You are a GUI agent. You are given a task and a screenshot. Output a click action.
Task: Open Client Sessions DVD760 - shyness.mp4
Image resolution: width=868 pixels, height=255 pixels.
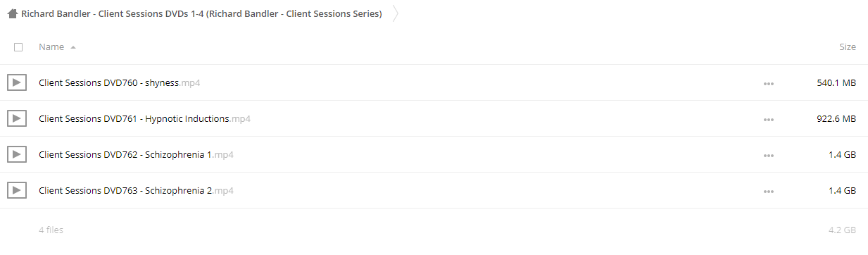click(x=120, y=82)
